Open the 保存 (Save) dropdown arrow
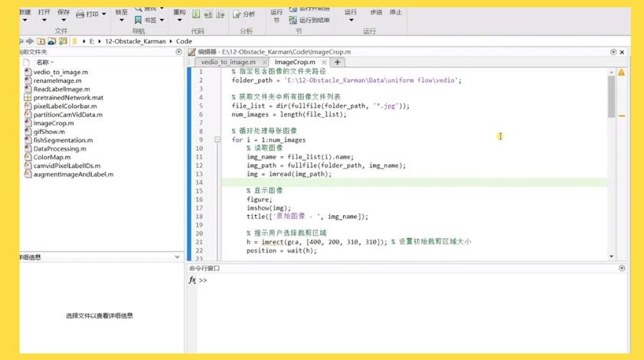This screenshot has height=360, width=644. (64, 21)
